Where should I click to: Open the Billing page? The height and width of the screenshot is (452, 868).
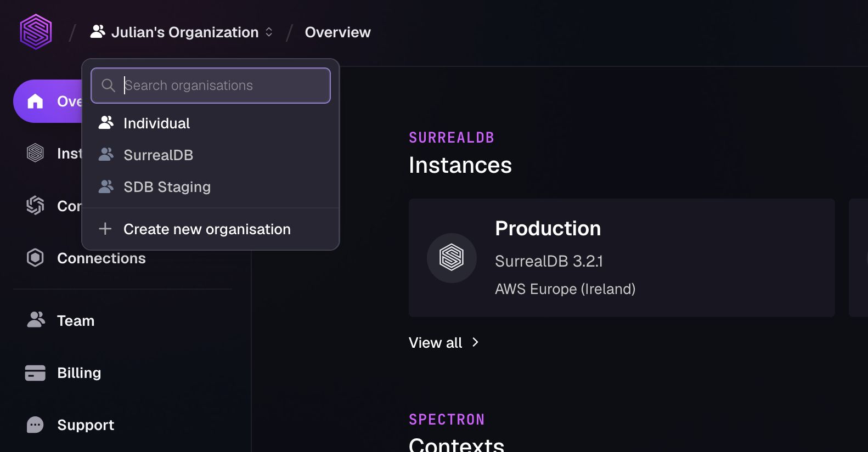[x=122, y=373]
